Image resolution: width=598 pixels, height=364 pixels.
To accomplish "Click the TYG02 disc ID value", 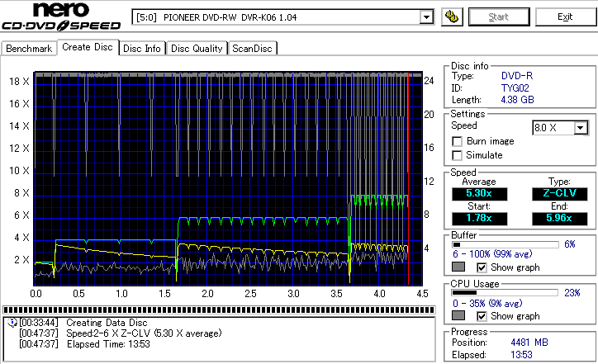I will tap(515, 88).
